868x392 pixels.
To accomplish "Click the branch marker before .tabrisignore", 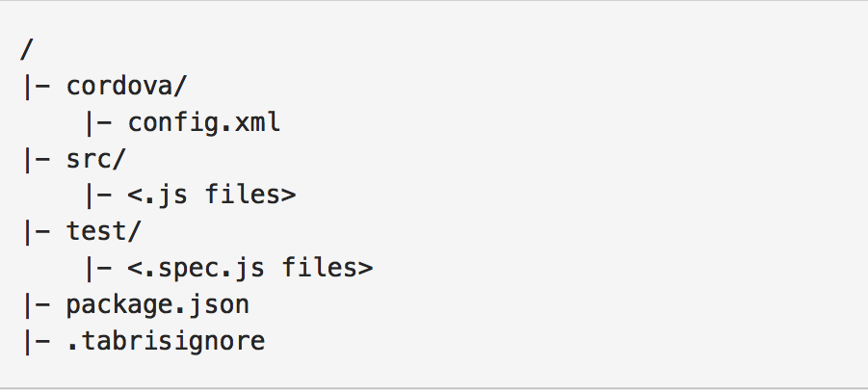I will 37,342.
